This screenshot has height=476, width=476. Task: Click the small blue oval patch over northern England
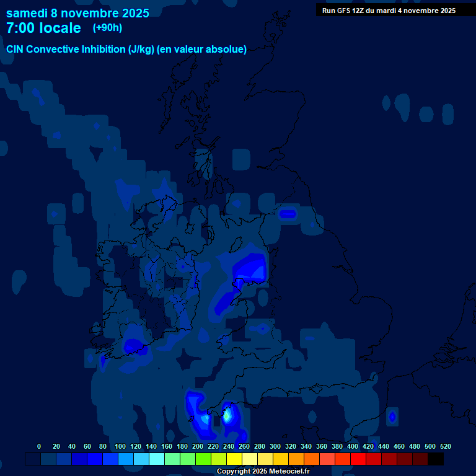coord(288,214)
